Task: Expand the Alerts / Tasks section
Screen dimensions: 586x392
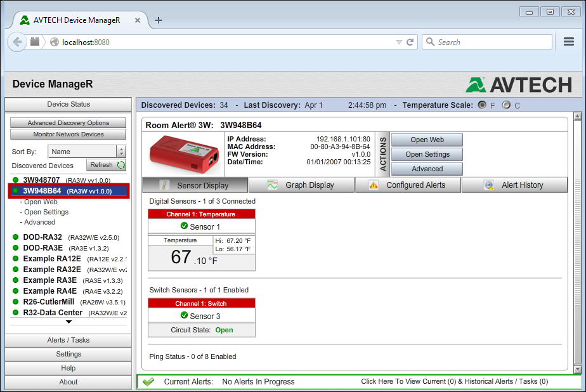Action: pos(68,340)
